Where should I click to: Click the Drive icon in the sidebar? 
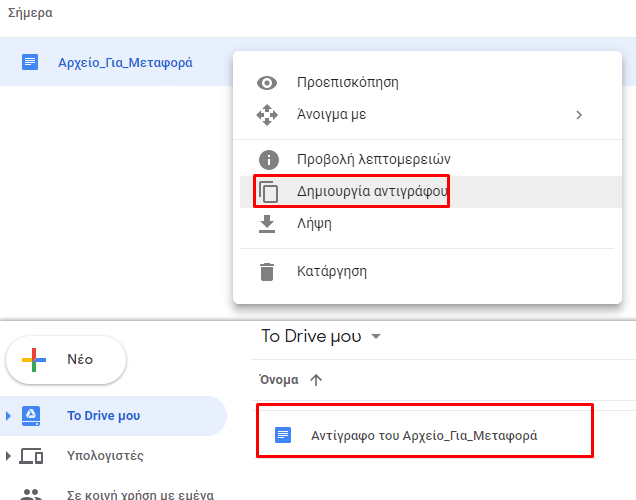point(31,416)
